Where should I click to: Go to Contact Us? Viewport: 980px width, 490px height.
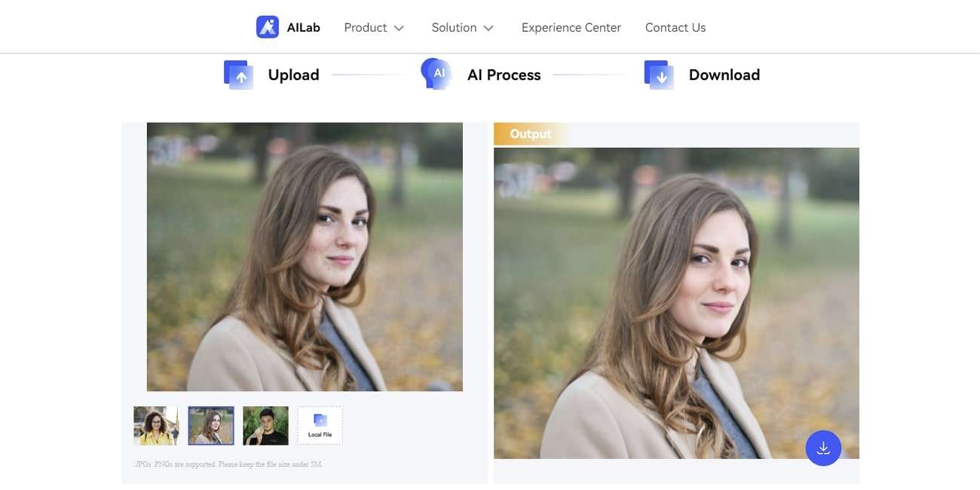pos(675,27)
